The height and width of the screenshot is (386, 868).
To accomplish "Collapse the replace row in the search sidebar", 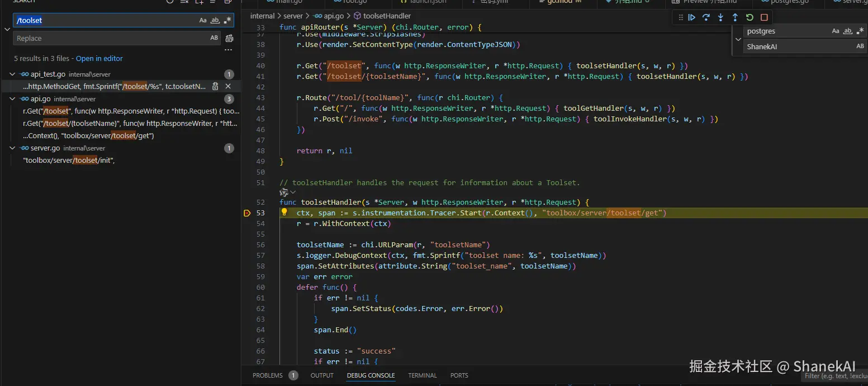I will 7,29.
